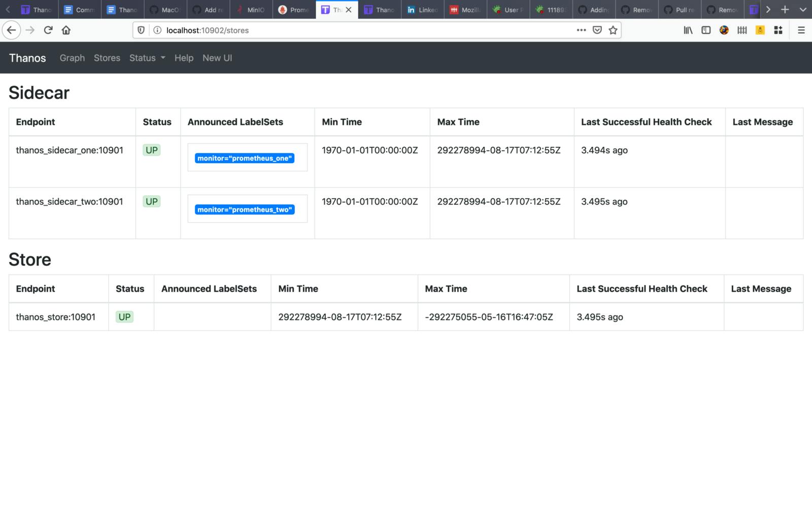The height and width of the screenshot is (508, 812).
Task: Click Sidecar table Last Message header
Action: (763, 122)
